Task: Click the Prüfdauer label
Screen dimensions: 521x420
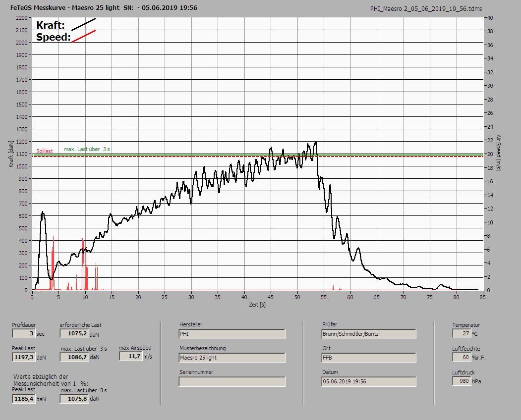Action: (24, 325)
